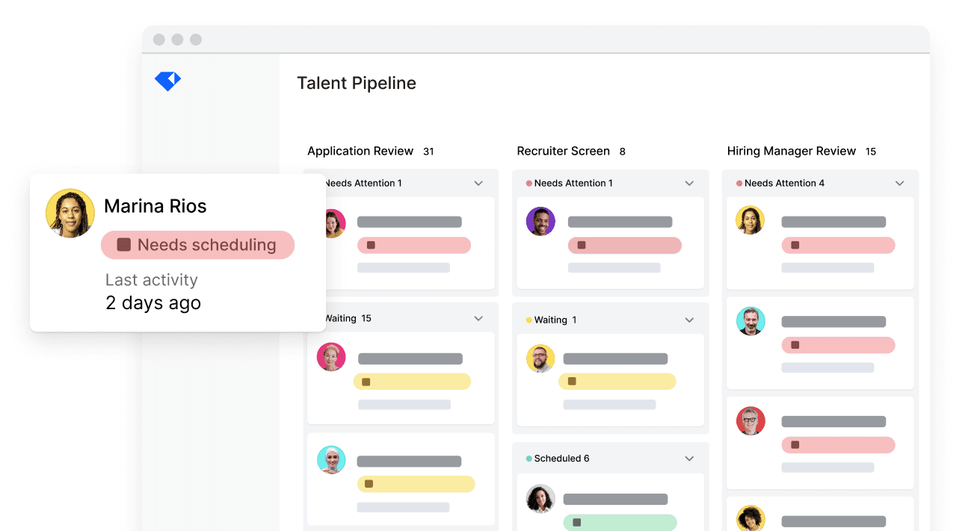Screen dimensions: 980x531
Task: Select the red-ringed avatar with glasses
Action: [x=751, y=421]
